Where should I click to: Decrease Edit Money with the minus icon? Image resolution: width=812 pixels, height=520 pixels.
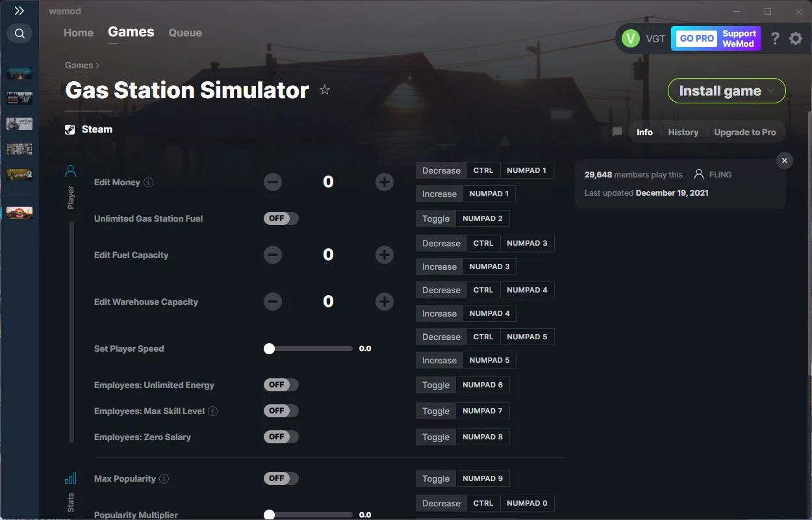pyautogui.click(x=273, y=182)
